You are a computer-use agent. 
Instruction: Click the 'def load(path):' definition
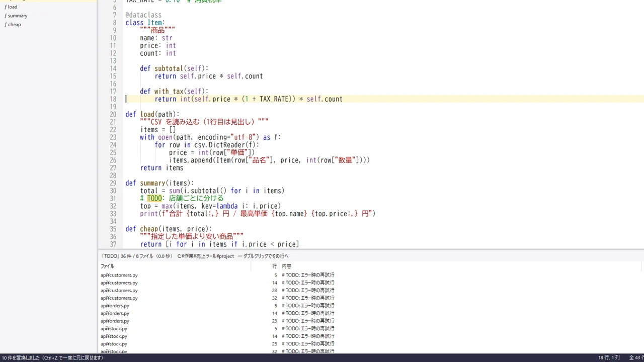click(152, 114)
